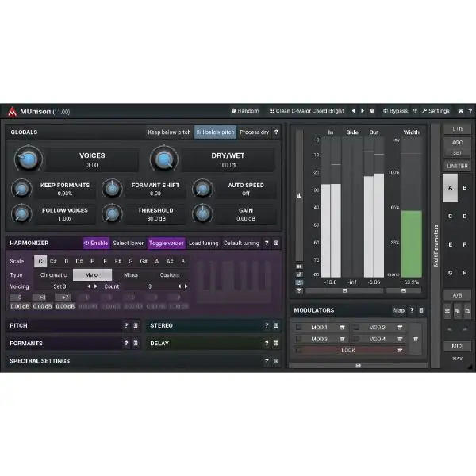Click the Globals help question mark
This screenshot has height=476, width=476.
[x=275, y=132]
